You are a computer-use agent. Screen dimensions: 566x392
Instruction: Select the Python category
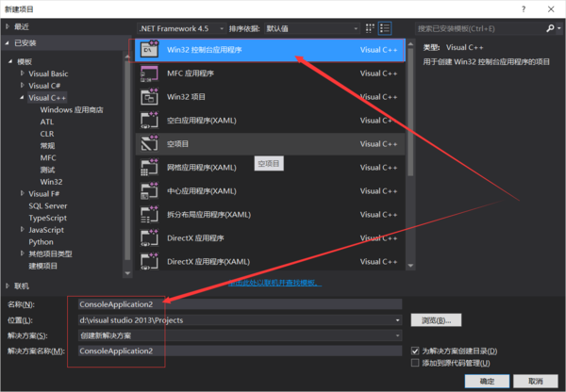pos(41,242)
